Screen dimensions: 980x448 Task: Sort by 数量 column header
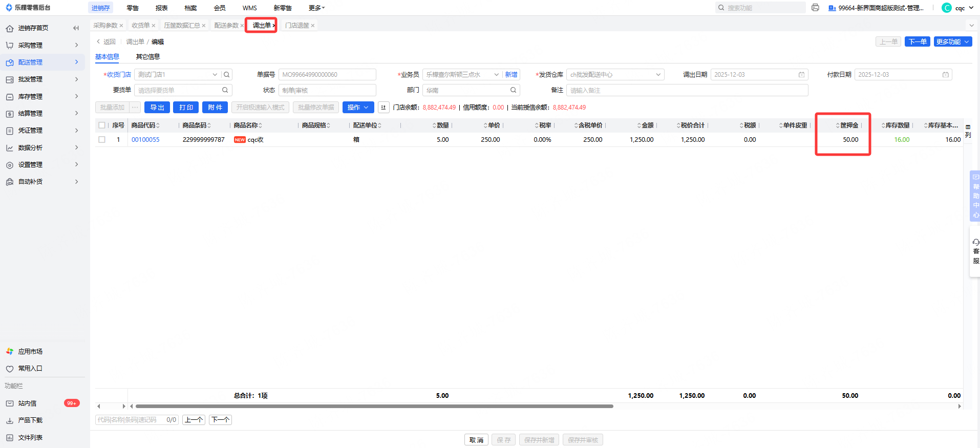(441, 125)
